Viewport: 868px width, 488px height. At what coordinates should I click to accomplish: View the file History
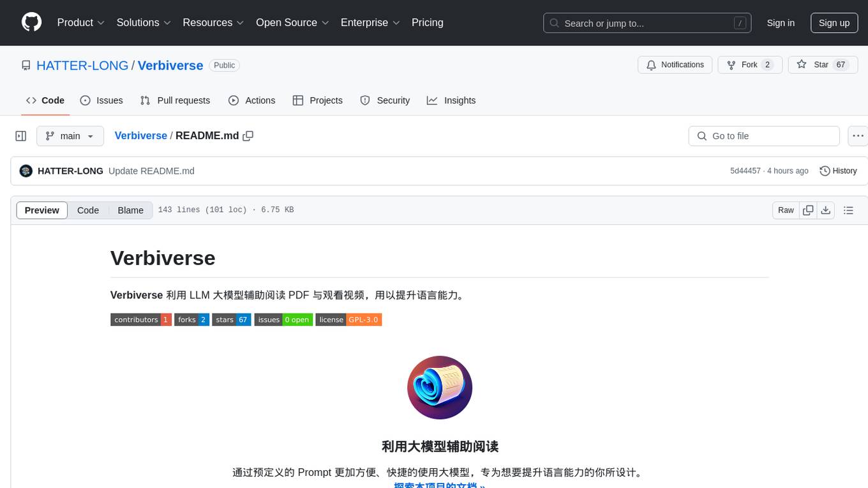tap(838, 171)
